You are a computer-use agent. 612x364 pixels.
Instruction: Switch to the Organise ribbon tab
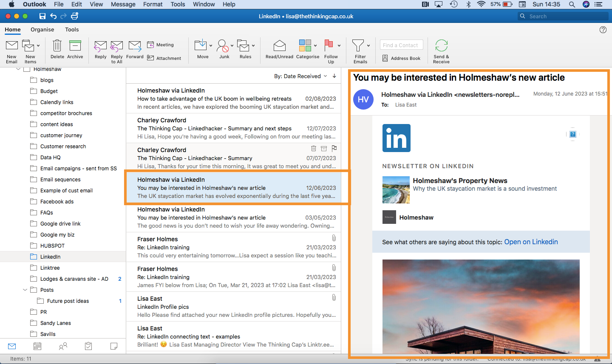point(42,30)
